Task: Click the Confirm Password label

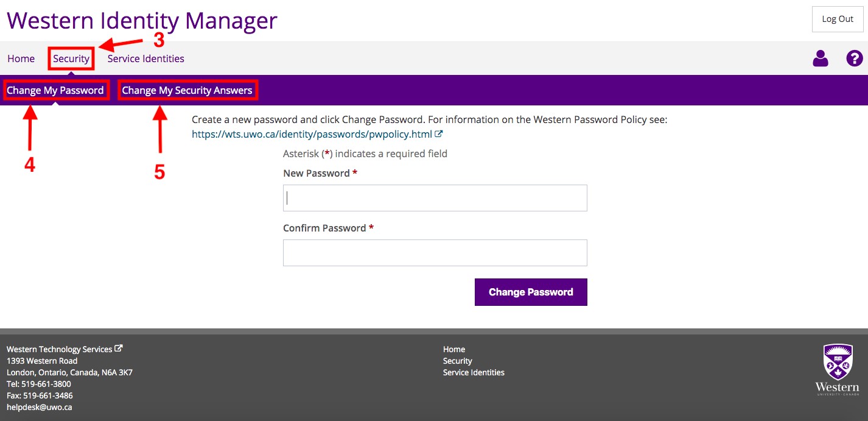Action: 324,228
